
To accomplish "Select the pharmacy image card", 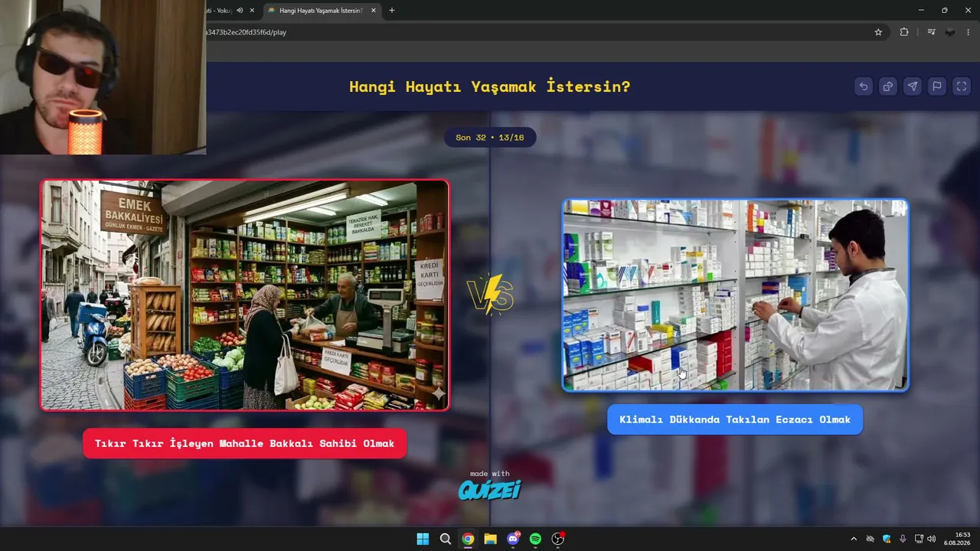I will point(735,295).
